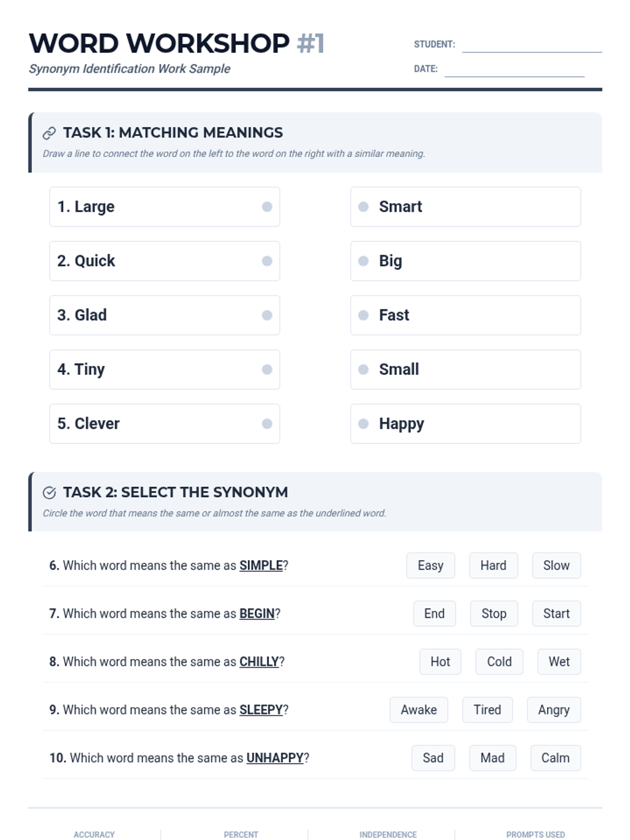
Task: Click the Big word box
Action: (x=465, y=261)
